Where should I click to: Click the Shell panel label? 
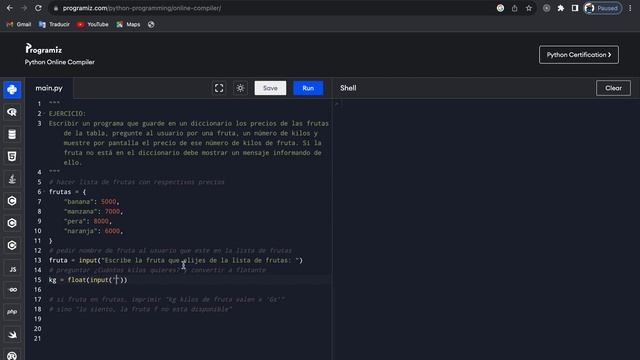(x=348, y=88)
